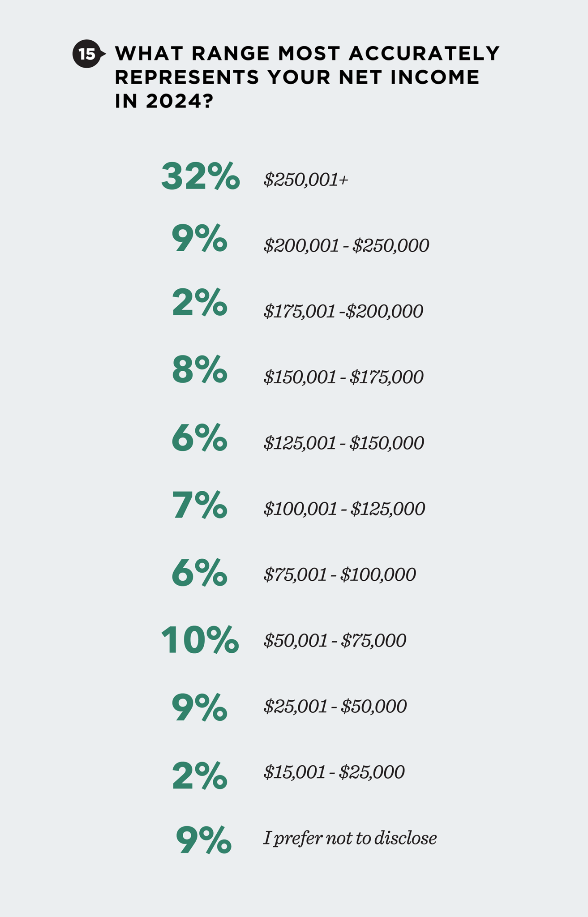Select the $15,001 - $25,000 range text

click(334, 772)
